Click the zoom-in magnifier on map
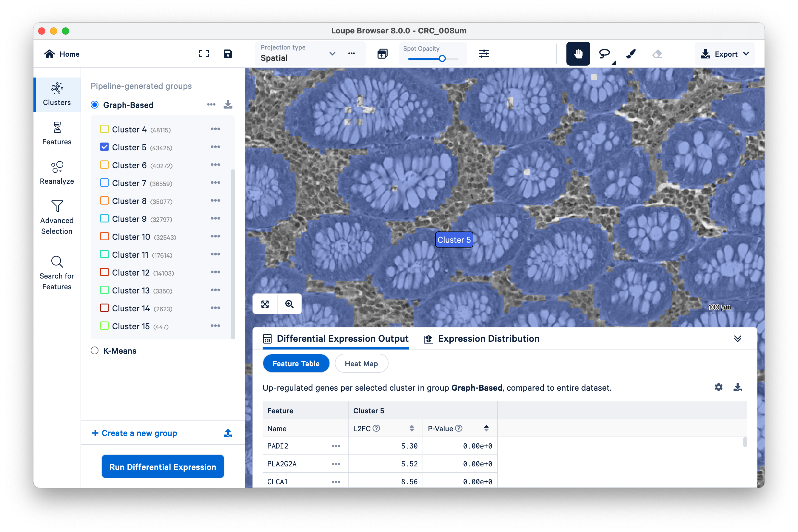Viewport: 798px width, 532px height. point(289,304)
